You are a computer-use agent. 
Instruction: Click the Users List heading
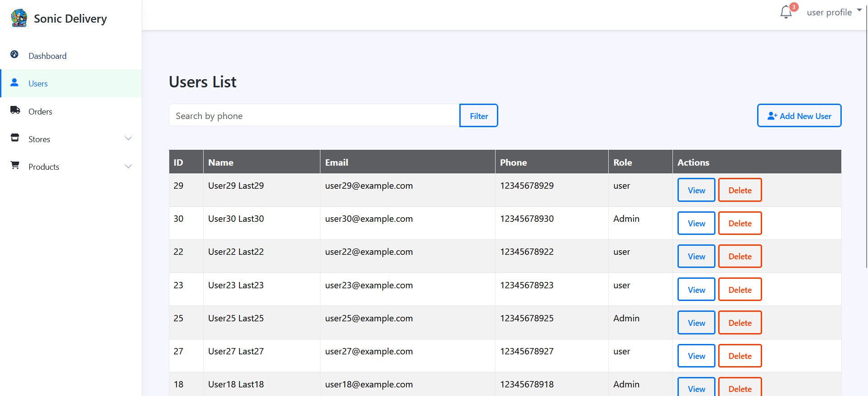pos(203,82)
